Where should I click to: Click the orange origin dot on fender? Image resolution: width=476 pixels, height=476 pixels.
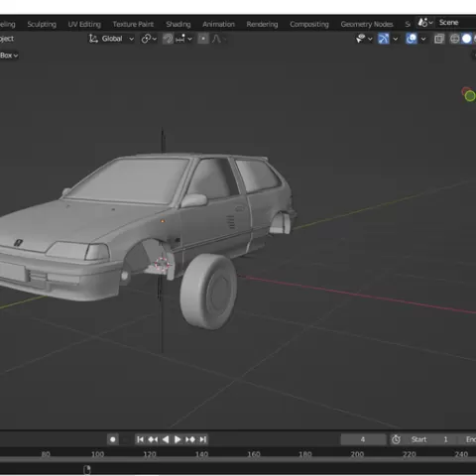163,221
